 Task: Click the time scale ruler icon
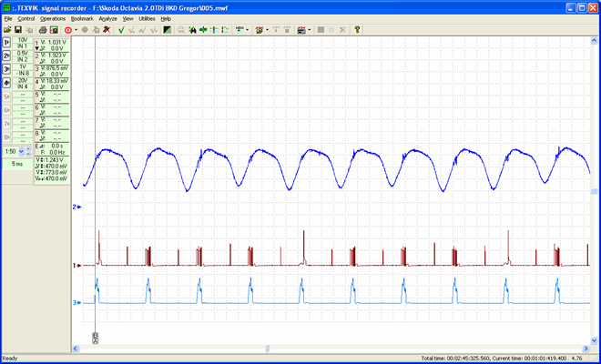coord(239,30)
